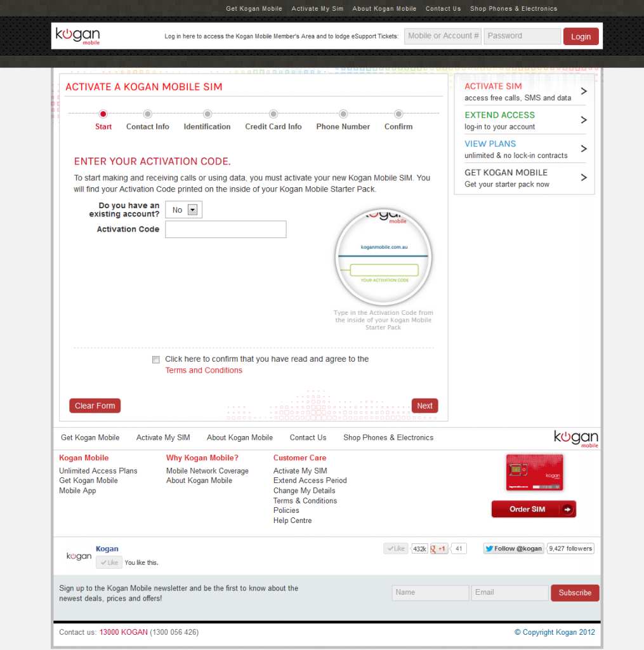Open the Mobile App footer link
This screenshot has width=644, height=650.
[x=77, y=491]
